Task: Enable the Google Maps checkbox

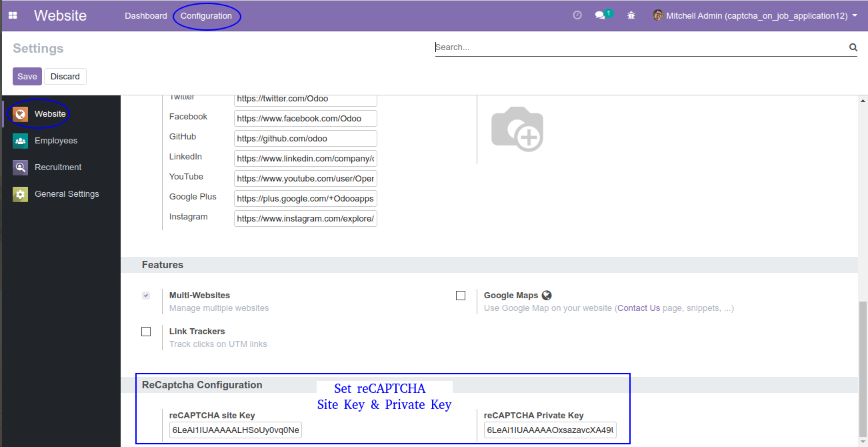Action: coord(461,296)
